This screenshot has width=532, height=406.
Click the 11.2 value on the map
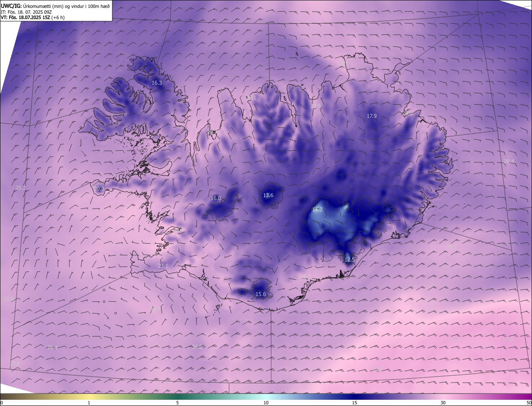[x=318, y=210]
